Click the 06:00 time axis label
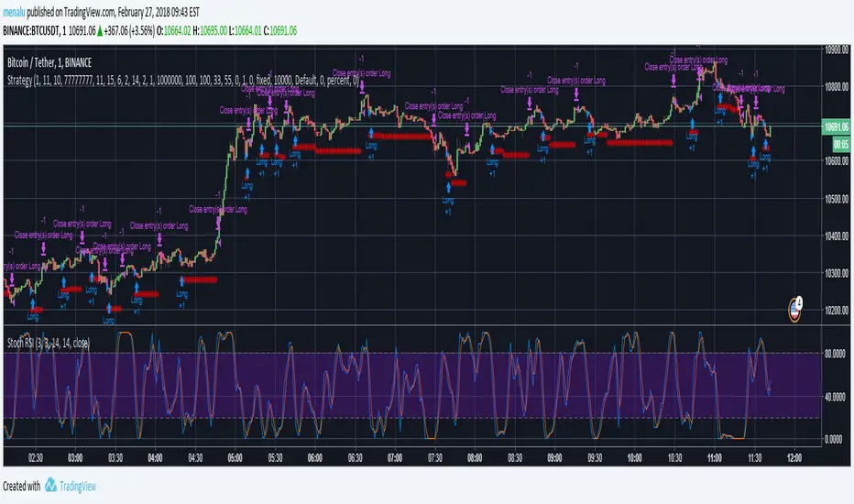The width and height of the screenshot is (854, 504). [x=315, y=458]
